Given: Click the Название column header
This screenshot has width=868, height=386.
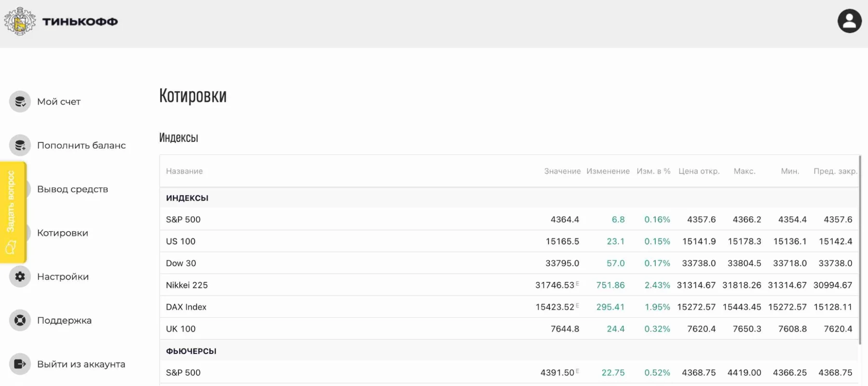Looking at the screenshot, I should 184,171.
